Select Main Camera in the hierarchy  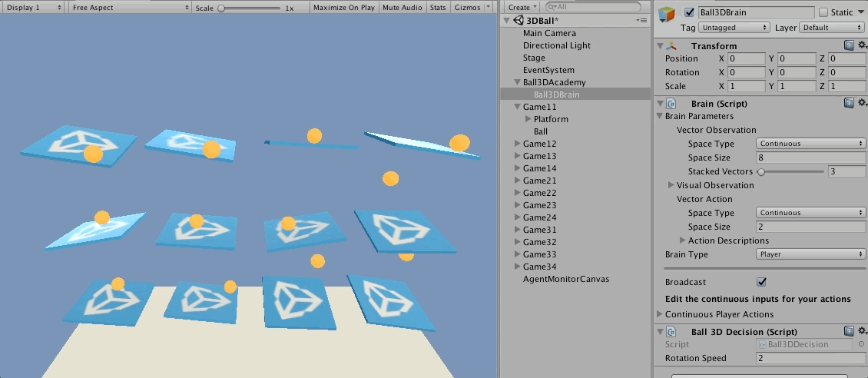[x=549, y=33]
